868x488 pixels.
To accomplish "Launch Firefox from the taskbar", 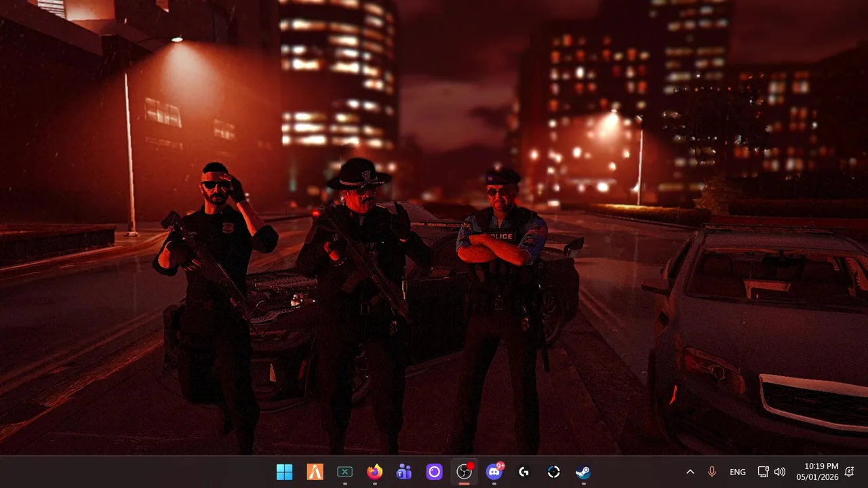I will pyautogui.click(x=374, y=472).
